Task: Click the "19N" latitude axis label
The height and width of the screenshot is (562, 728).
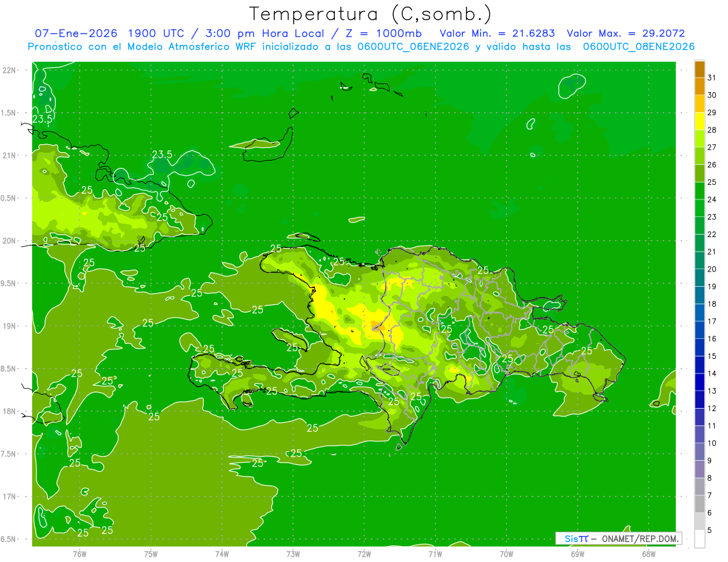Action: (9, 326)
